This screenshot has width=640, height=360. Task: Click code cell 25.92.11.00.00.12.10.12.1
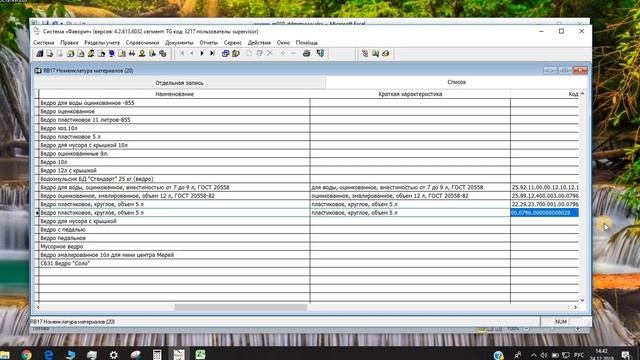tap(544, 187)
